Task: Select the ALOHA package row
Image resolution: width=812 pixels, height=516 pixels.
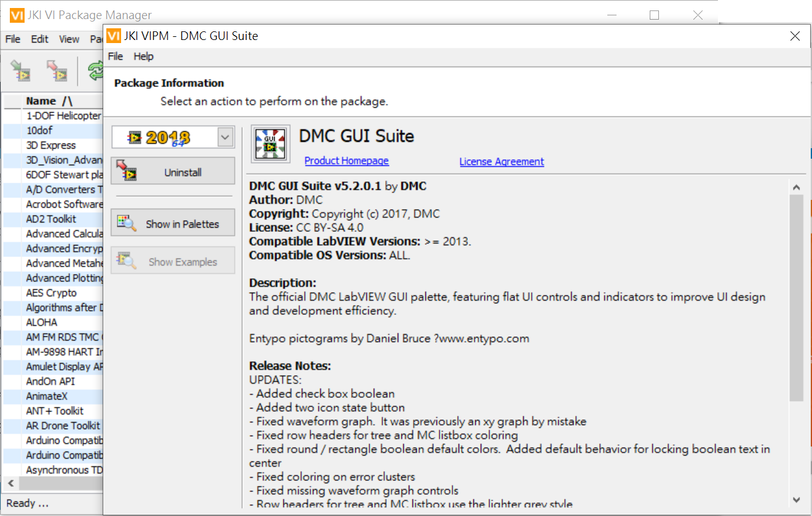Action: pyautogui.click(x=53, y=322)
